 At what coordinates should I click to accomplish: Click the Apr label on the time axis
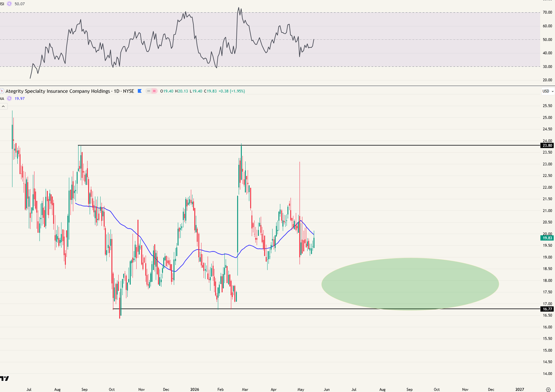pyautogui.click(x=274, y=390)
